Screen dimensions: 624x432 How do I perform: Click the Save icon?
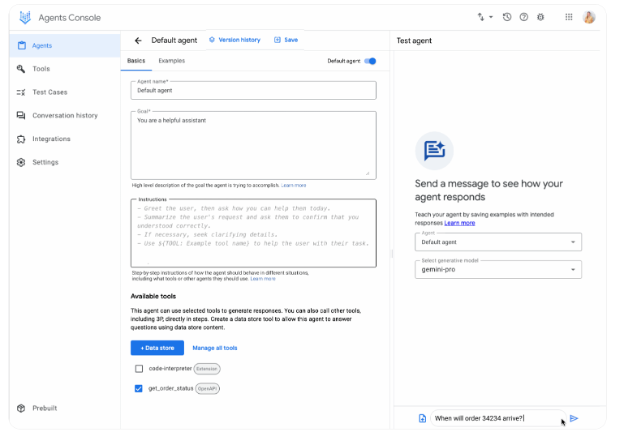(277, 40)
